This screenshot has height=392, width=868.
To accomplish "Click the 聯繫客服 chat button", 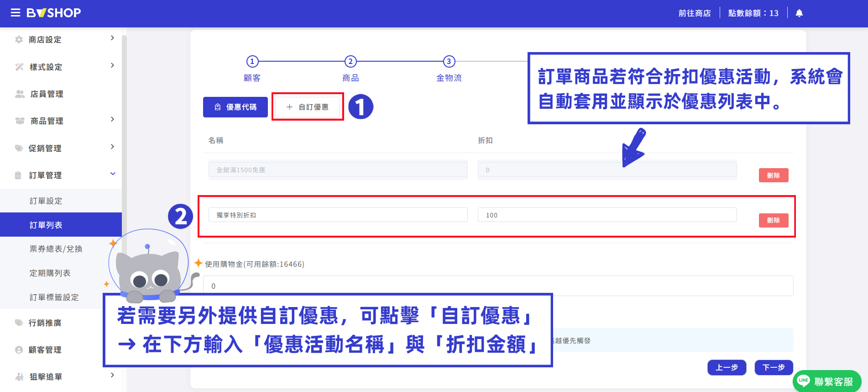I will [827, 381].
